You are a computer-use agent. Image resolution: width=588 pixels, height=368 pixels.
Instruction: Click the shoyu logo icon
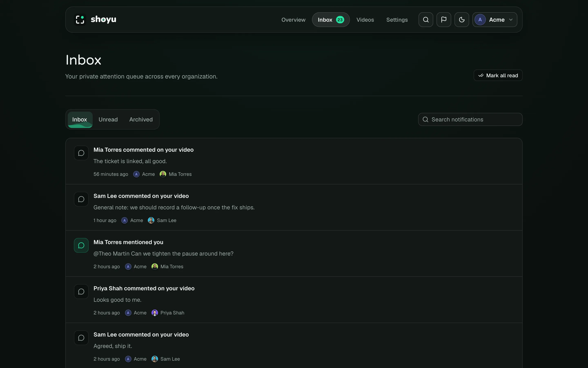(x=80, y=19)
